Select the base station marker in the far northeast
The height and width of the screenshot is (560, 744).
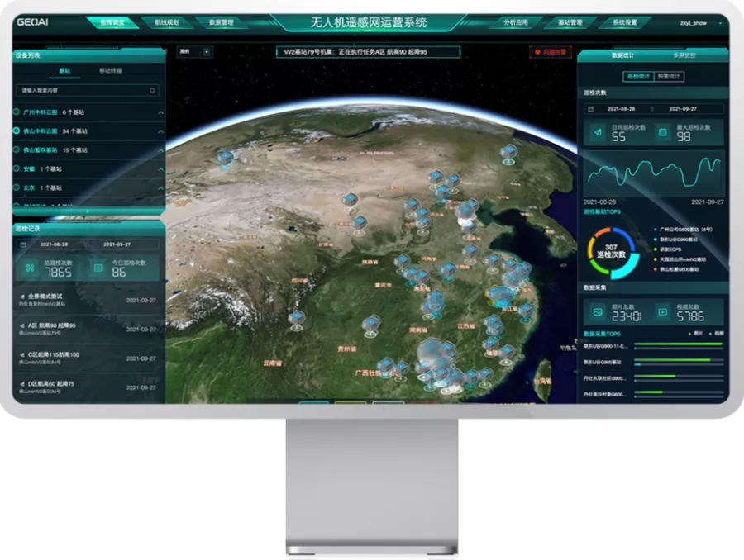pos(508,154)
